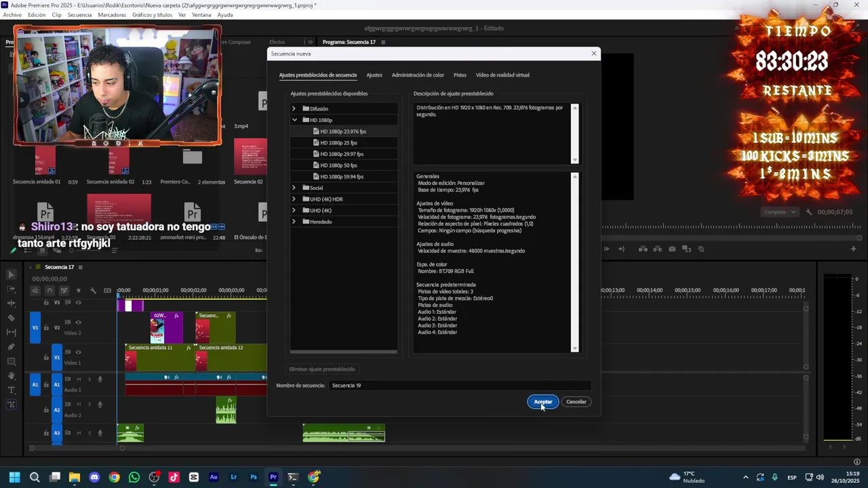The height and width of the screenshot is (488, 868).
Task: Select the Rectangle tool
Action: 11,361
